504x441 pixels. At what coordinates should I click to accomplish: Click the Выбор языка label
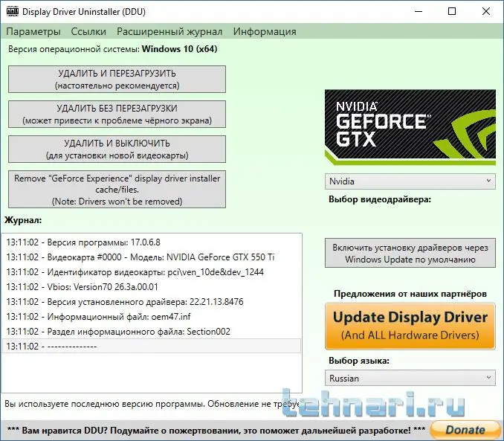point(359,361)
